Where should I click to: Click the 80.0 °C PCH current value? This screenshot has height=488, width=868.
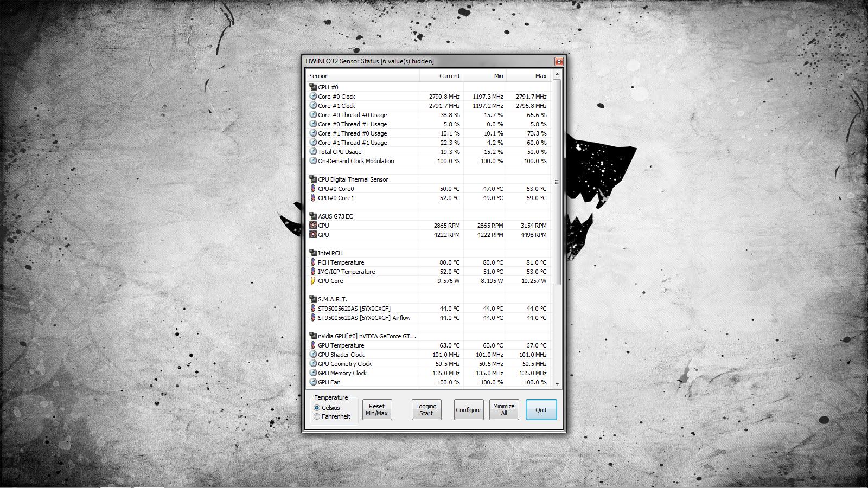449,262
